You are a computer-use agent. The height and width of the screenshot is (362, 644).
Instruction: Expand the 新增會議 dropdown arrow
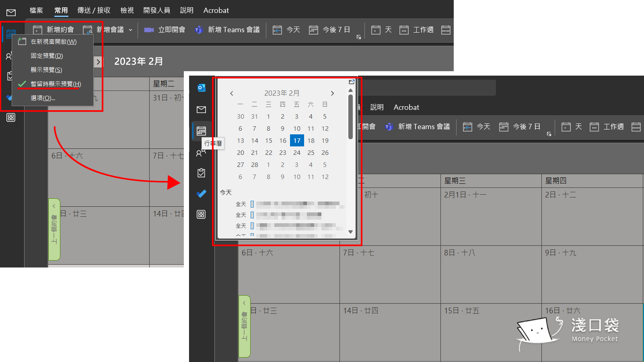click(x=130, y=30)
